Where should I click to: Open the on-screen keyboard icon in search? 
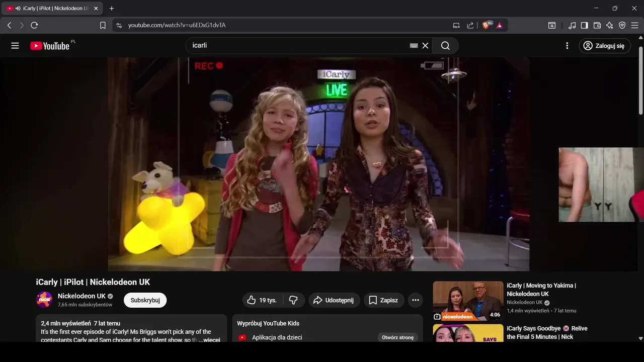(x=414, y=46)
